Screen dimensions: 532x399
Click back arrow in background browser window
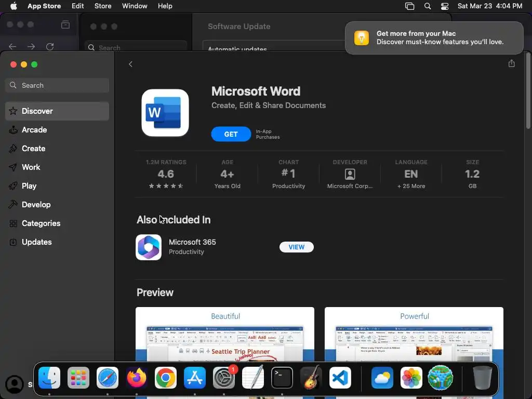point(12,46)
